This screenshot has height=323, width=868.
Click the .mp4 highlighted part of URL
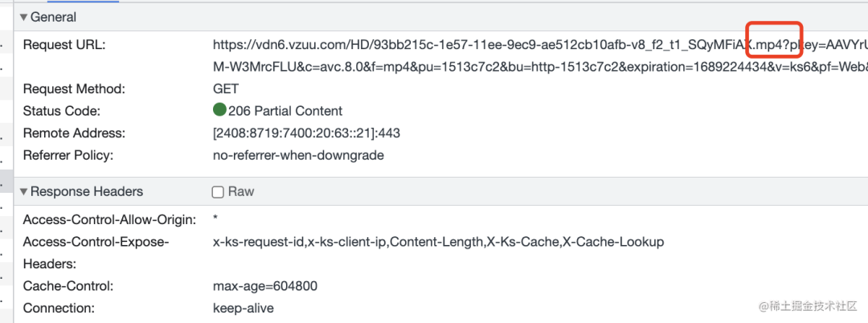click(x=768, y=45)
